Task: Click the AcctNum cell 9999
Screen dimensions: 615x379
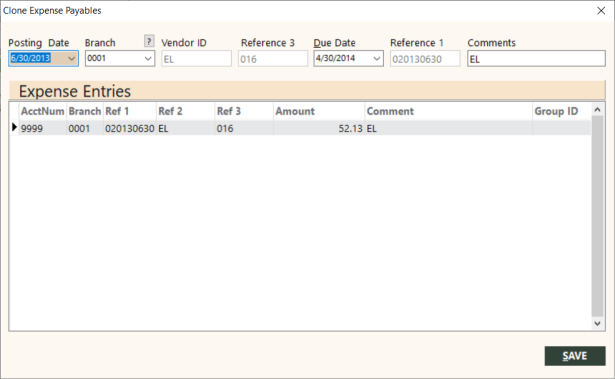Action: (x=43, y=128)
